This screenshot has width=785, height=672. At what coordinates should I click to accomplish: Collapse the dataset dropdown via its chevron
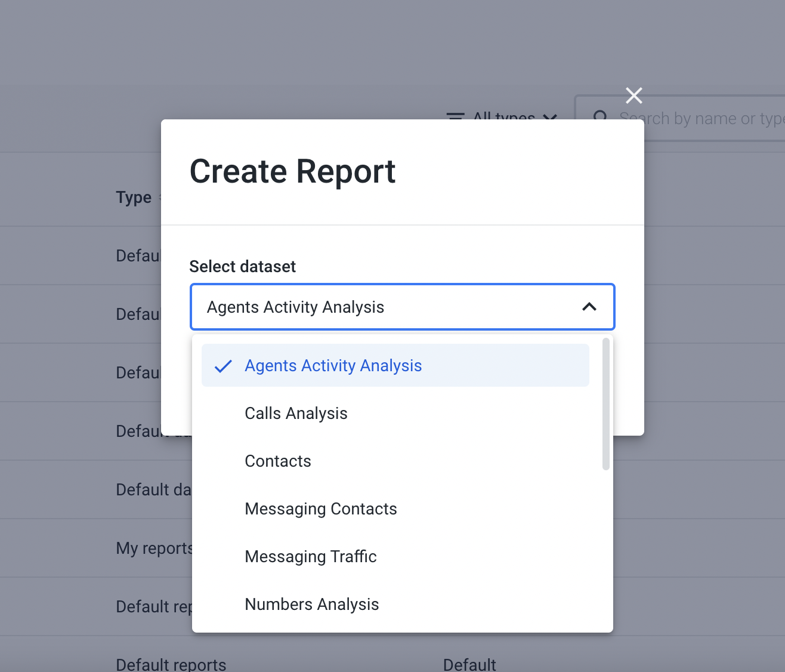click(590, 307)
